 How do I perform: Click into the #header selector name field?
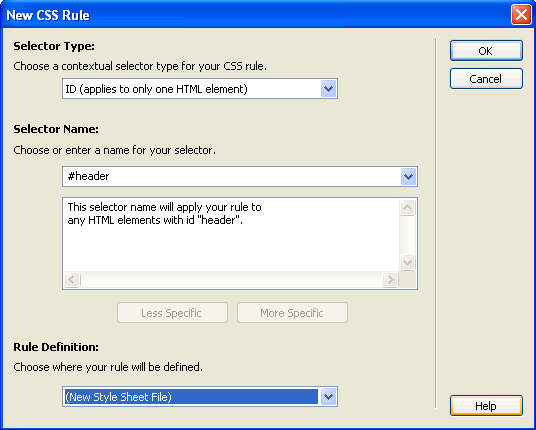tap(231, 176)
